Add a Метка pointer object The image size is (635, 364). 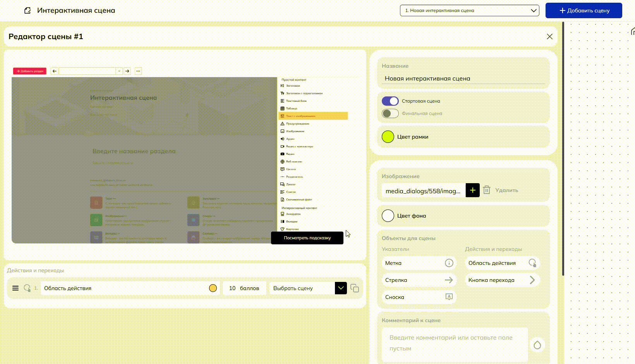pos(419,263)
